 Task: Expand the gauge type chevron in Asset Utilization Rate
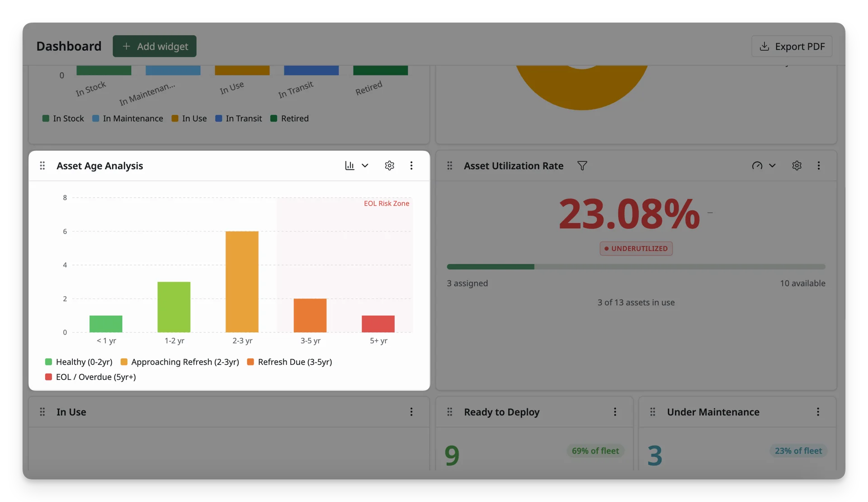(x=772, y=166)
